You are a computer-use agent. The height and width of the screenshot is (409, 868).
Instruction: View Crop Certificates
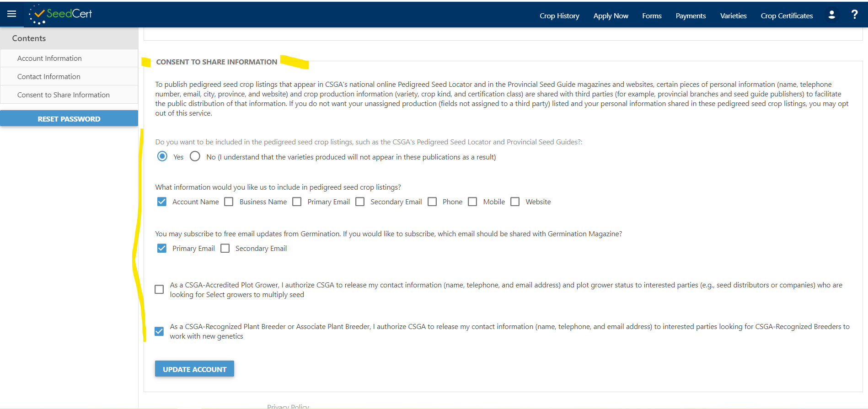[x=787, y=16]
